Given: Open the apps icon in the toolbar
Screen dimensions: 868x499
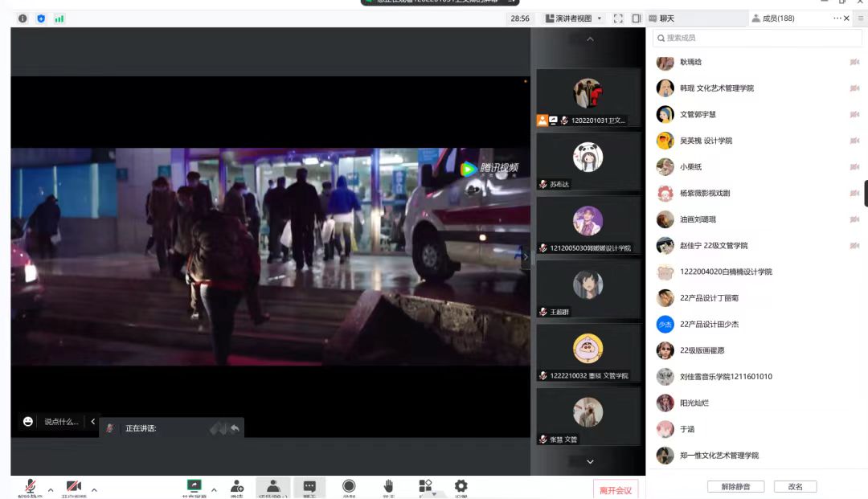Looking at the screenshot, I should 425,485.
